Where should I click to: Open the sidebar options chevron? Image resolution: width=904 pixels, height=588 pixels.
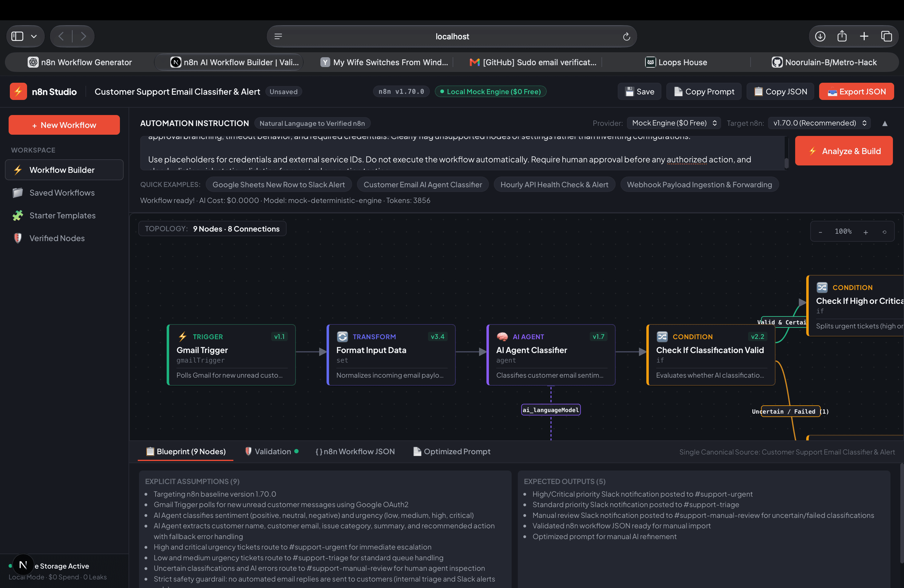click(x=34, y=37)
